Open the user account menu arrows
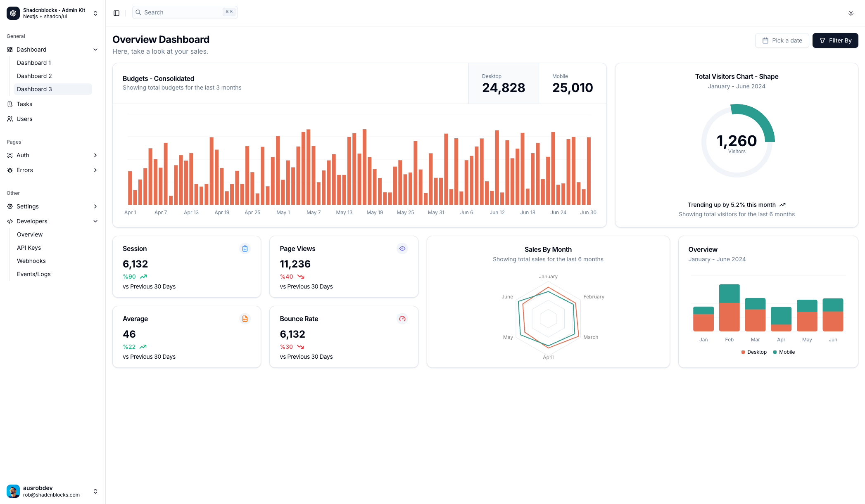This screenshot has height=504, width=865. (95, 491)
